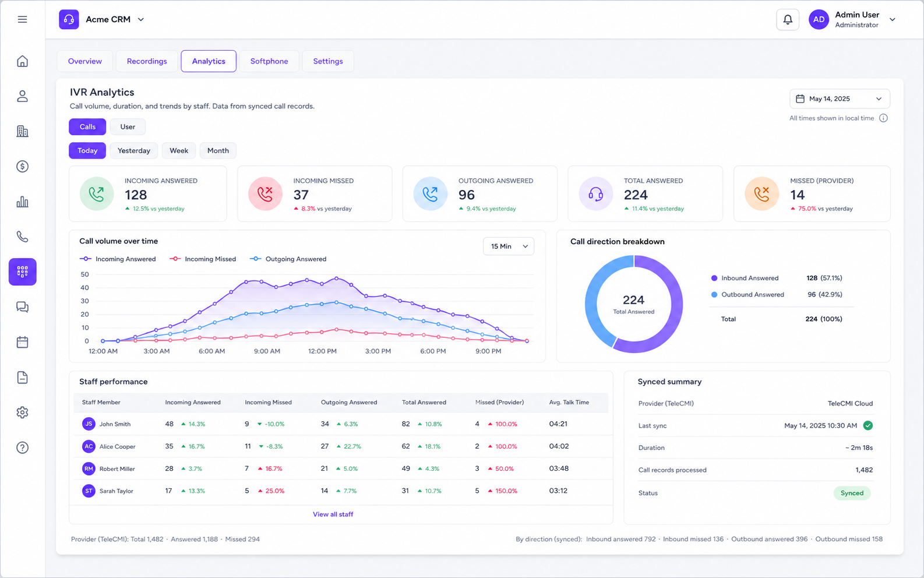Click the Incoming Missed red phone icon

[x=265, y=193]
